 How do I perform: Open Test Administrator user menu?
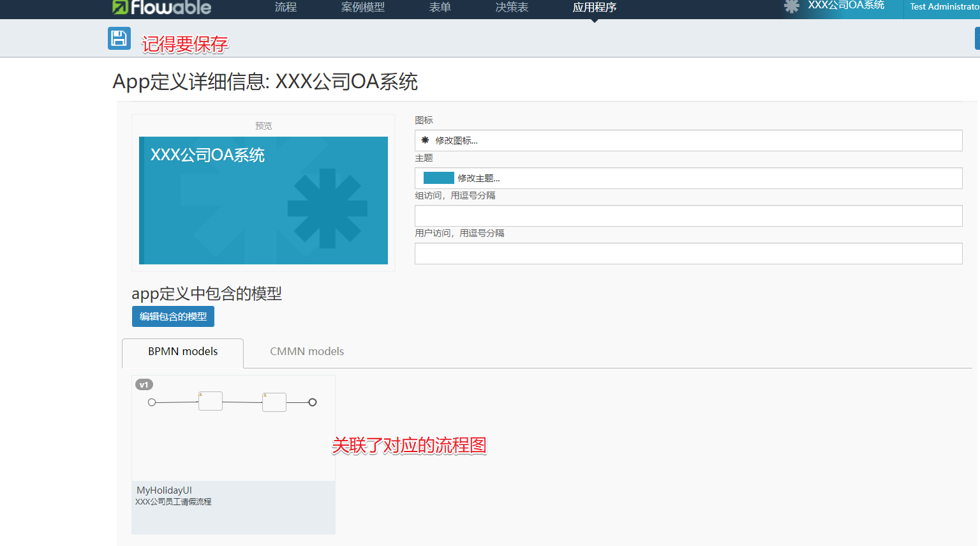[x=944, y=6]
